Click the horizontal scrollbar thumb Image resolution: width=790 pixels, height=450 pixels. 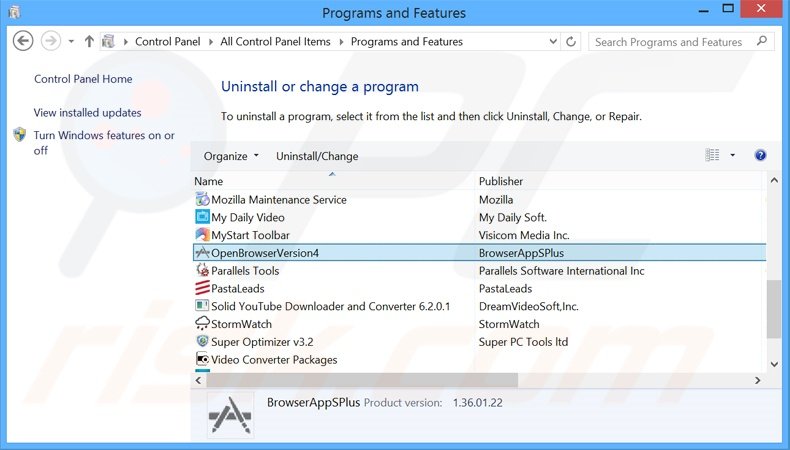(362, 380)
